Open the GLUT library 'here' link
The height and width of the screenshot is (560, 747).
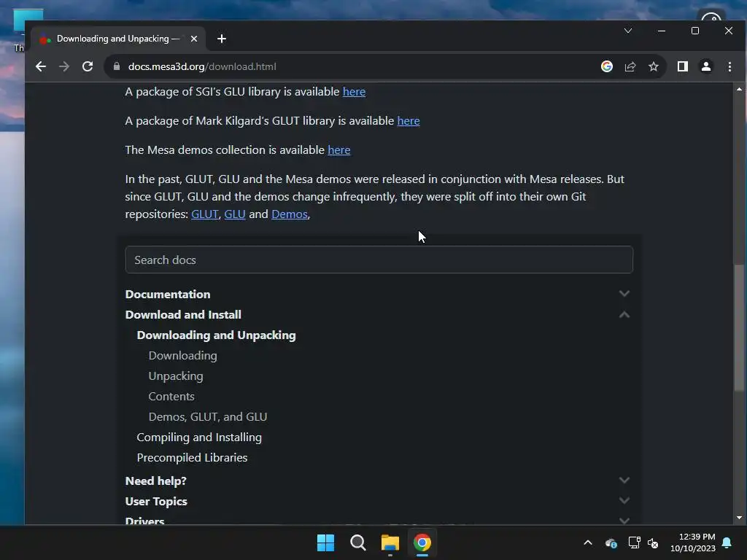[x=409, y=121]
